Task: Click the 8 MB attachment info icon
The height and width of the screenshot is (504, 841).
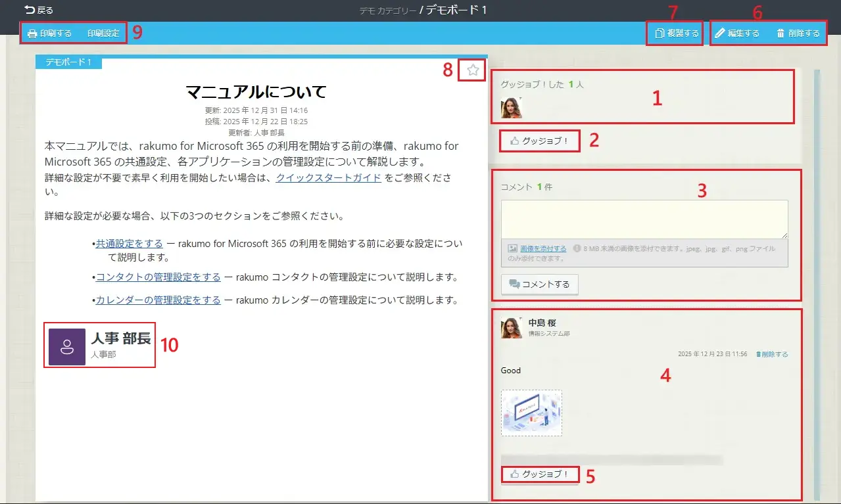Action: (577, 249)
